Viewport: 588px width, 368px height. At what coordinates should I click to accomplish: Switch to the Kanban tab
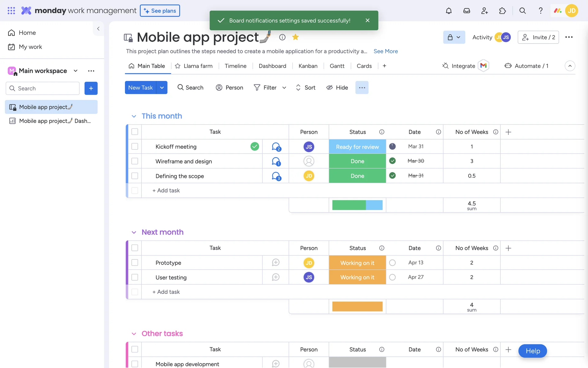click(x=308, y=66)
